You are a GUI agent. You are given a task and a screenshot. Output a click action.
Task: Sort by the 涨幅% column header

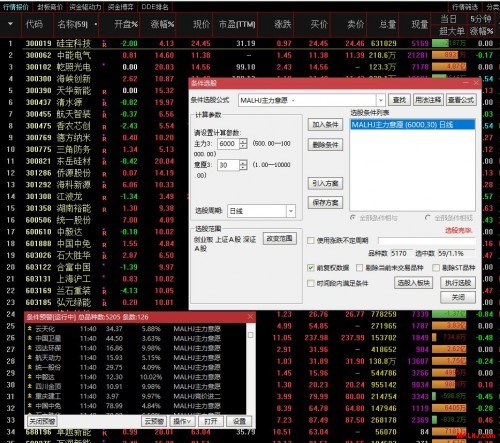162,24
